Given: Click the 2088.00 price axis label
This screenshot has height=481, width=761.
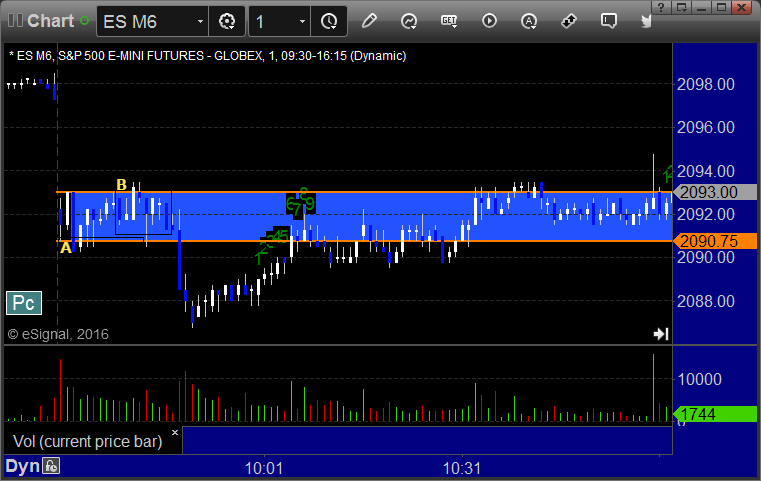Looking at the screenshot, I should click(706, 301).
